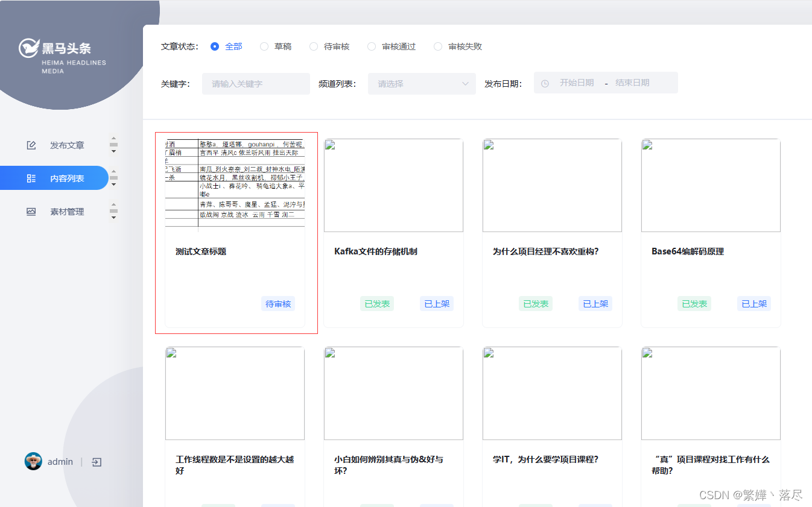Open the 工作线程数是不是设置的越大越好 card thumbnail
812x507 pixels.
tap(235, 393)
